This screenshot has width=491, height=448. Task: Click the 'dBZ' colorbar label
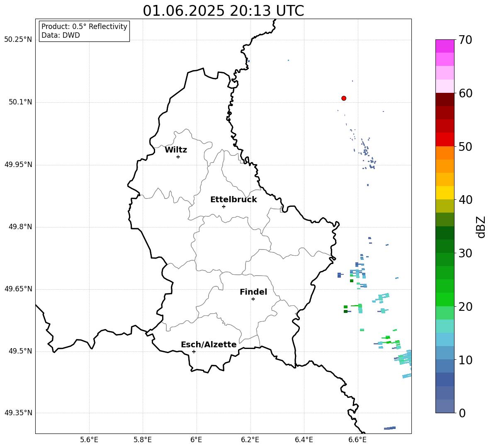[481, 227]
